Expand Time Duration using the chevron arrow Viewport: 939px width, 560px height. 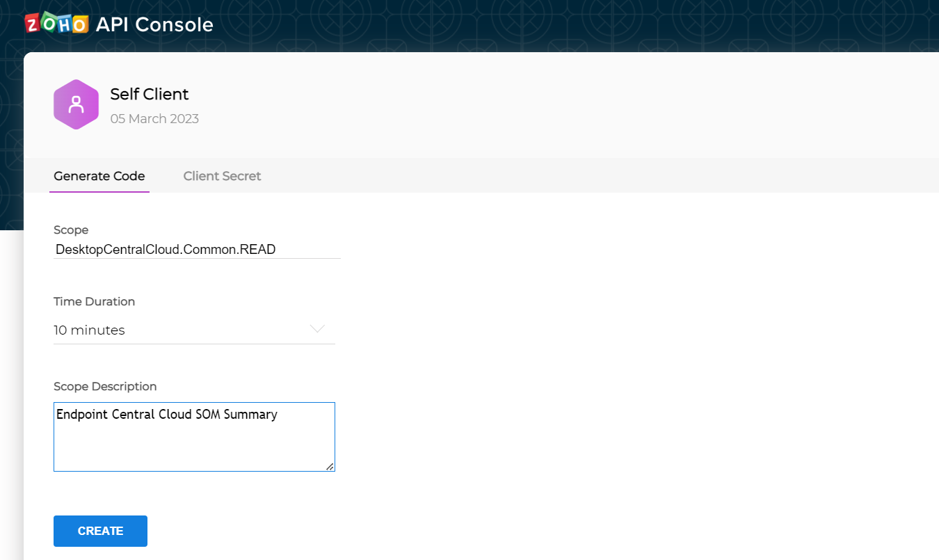pyautogui.click(x=317, y=329)
